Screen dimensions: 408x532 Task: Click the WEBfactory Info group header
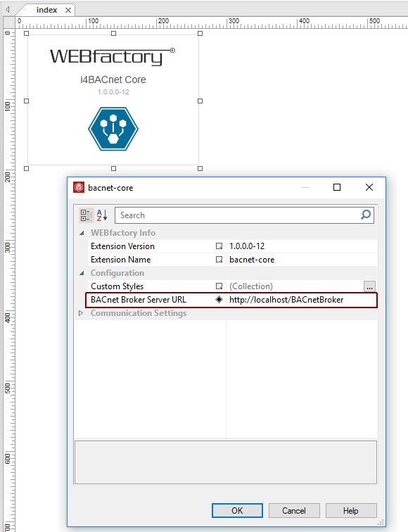point(123,233)
